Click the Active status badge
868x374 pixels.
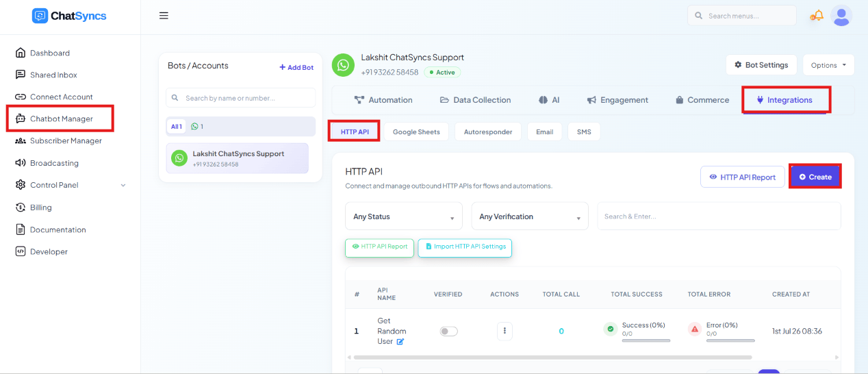442,72
